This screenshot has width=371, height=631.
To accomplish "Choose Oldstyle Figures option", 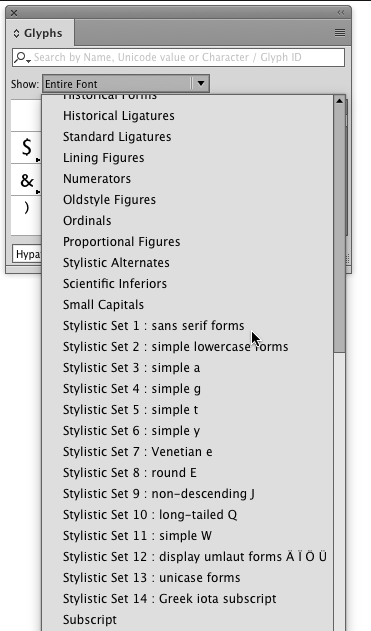I will [x=109, y=200].
